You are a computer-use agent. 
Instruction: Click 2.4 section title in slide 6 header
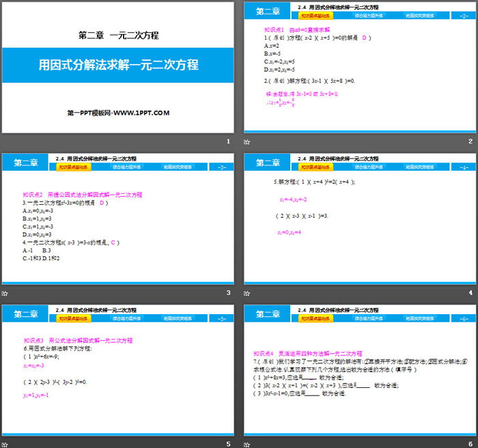pyautogui.click(x=338, y=310)
